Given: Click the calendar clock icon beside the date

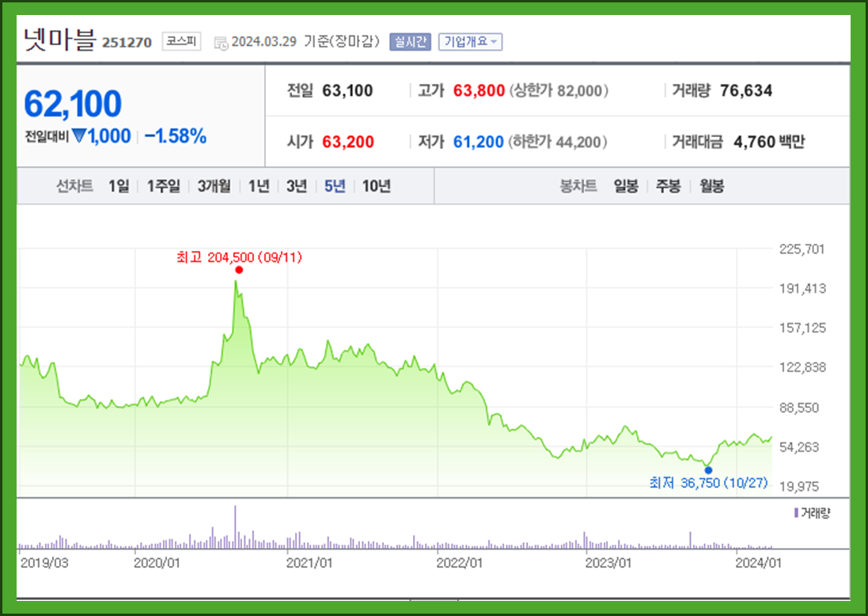Looking at the screenshot, I should [x=221, y=44].
